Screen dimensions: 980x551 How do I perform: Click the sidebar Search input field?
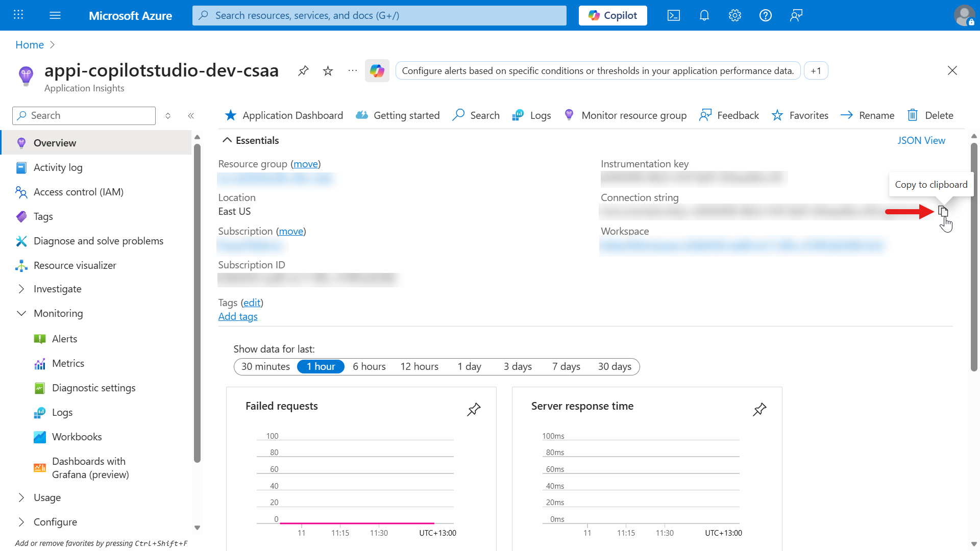89,116
